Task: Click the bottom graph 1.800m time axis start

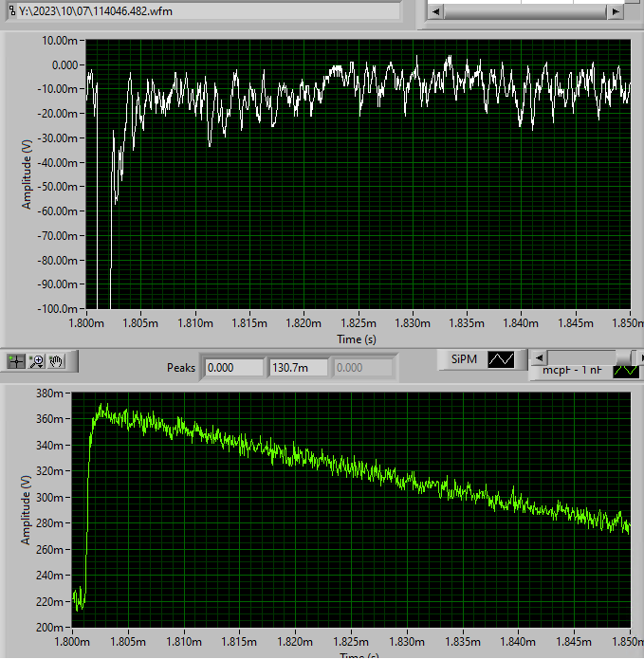Action: (72, 642)
